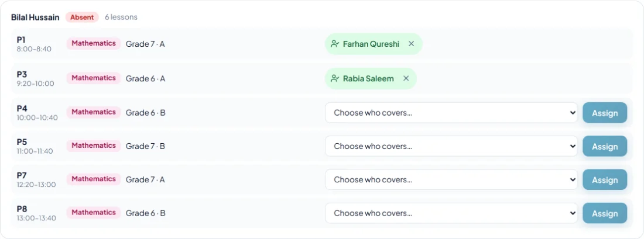Assign cover for the P7 lesson
This screenshot has width=644, height=239.
(605, 180)
